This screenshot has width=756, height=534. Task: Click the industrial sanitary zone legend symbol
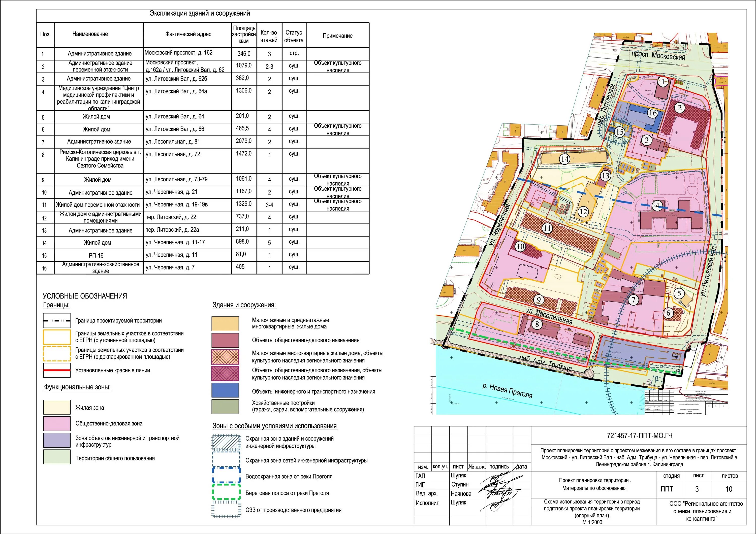point(226,509)
